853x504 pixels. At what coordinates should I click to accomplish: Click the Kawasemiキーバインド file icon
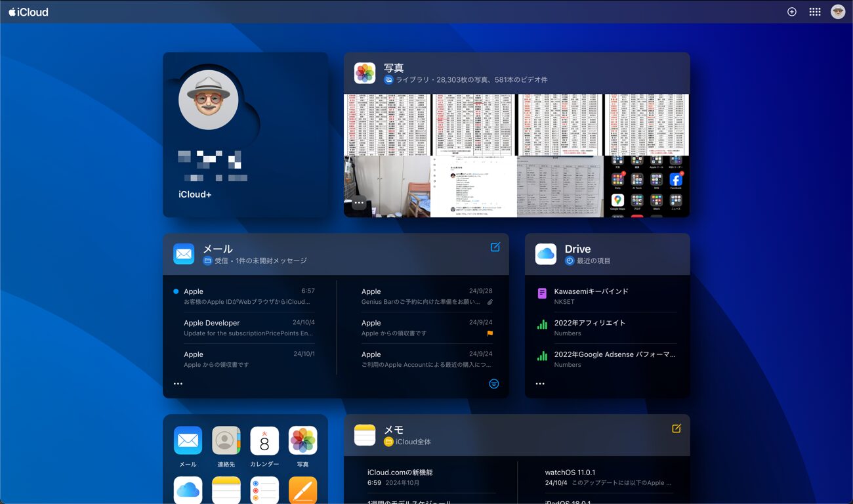[x=542, y=293]
